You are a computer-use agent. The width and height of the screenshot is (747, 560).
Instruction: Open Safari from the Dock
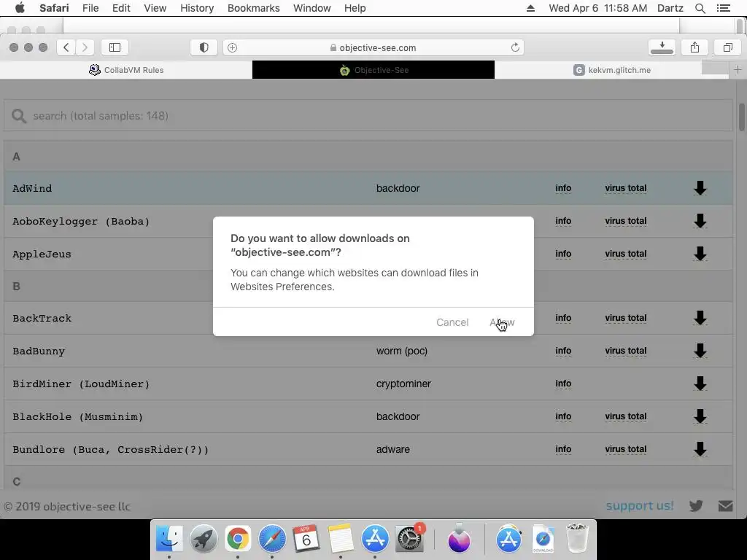[x=272, y=539]
